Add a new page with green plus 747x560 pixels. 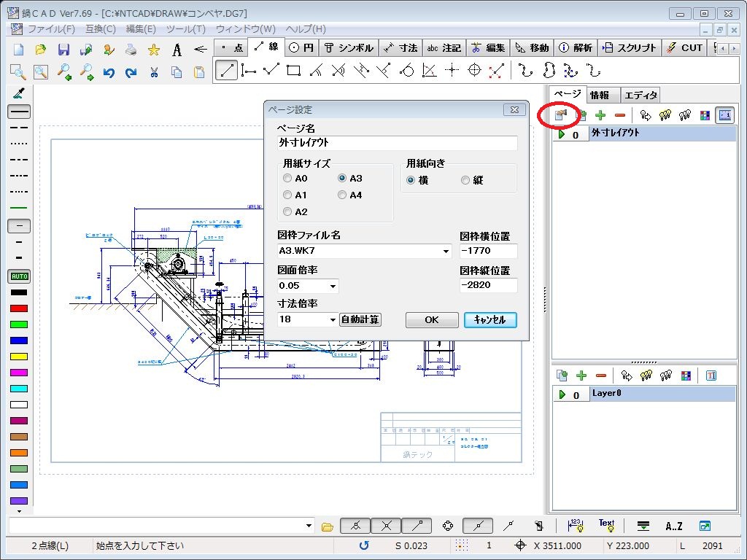click(x=600, y=115)
